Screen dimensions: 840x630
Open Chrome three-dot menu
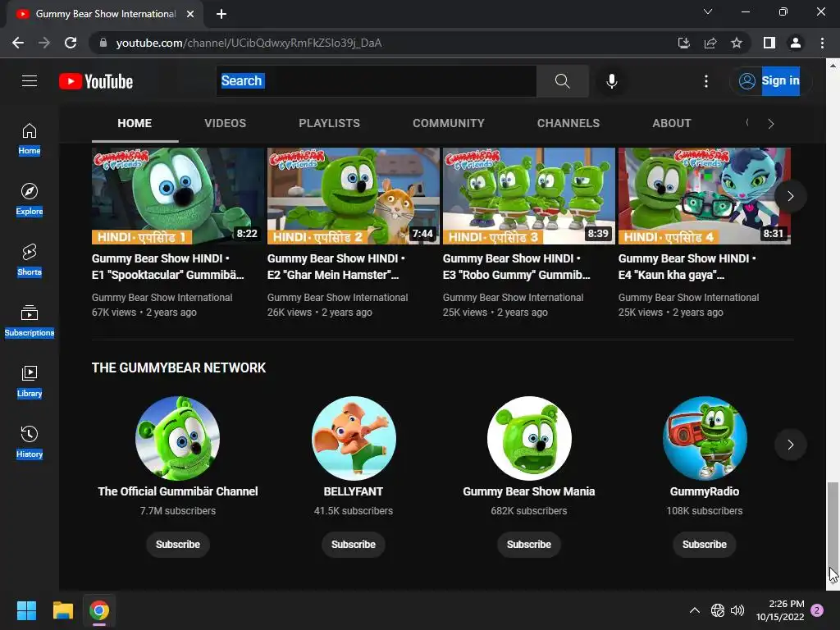[822, 43]
